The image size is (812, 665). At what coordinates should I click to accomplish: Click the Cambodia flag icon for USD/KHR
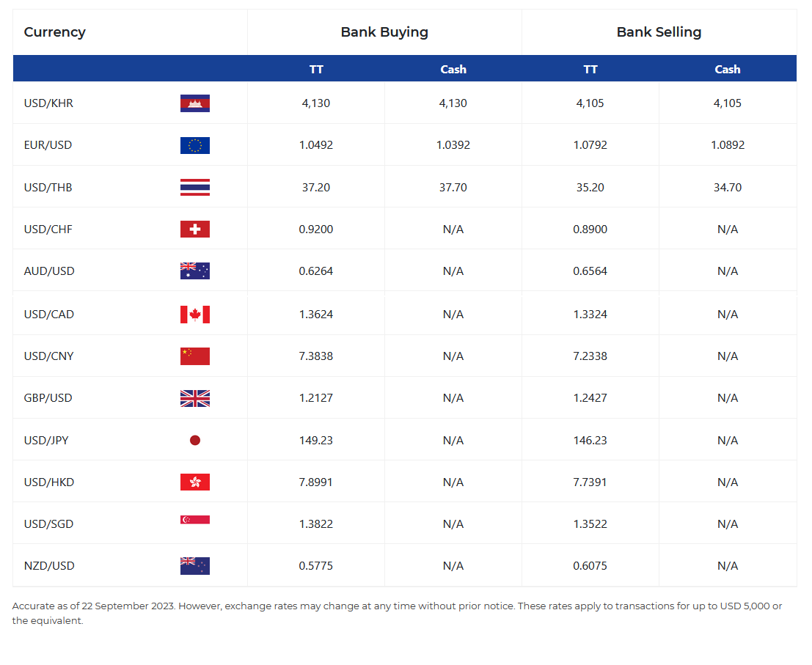pos(195,103)
